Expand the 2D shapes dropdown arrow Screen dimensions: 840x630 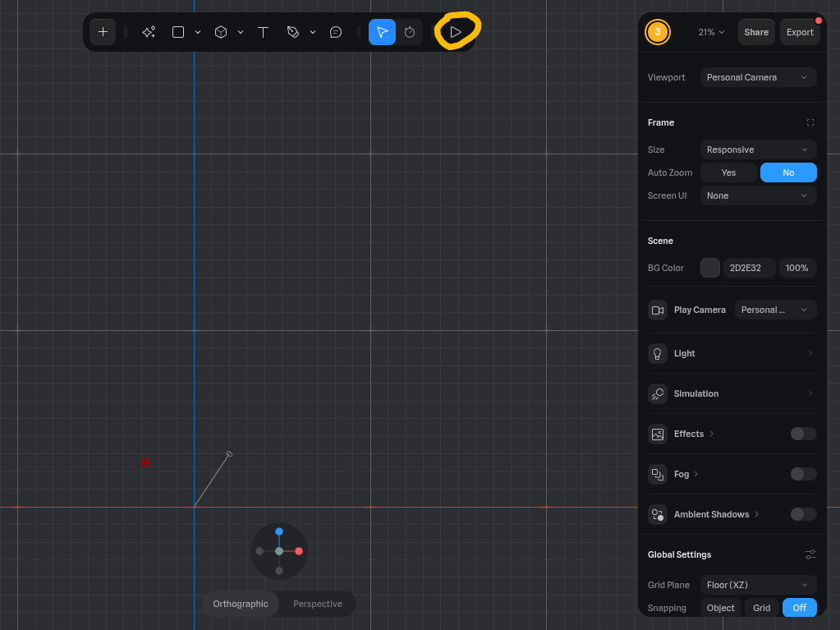coord(198,32)
